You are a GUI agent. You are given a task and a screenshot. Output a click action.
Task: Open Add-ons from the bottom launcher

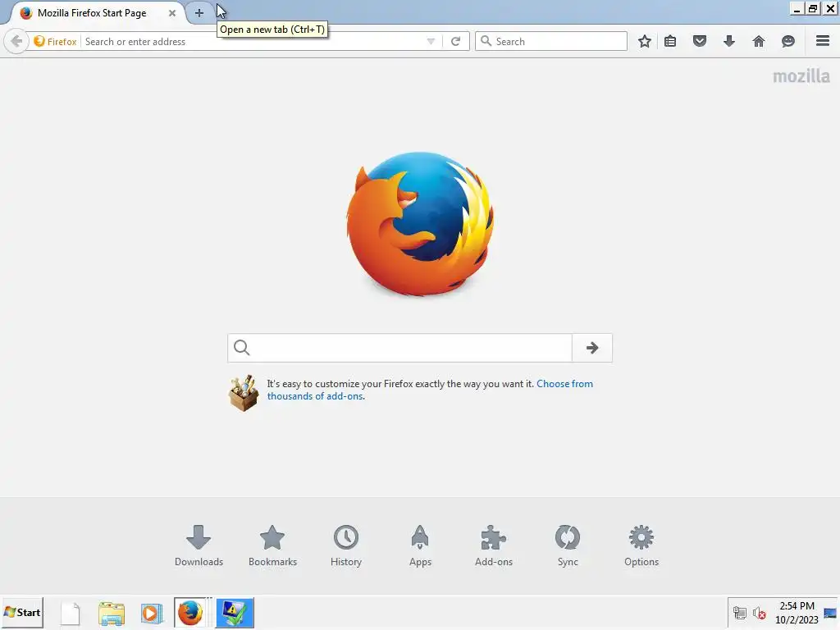pos(494,546)
